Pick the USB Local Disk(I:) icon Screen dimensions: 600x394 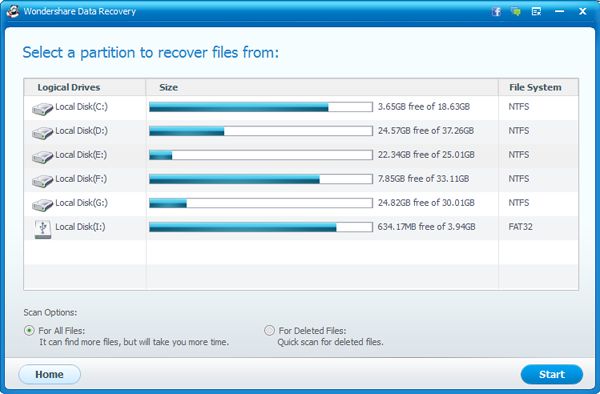(x=42, y=230)
